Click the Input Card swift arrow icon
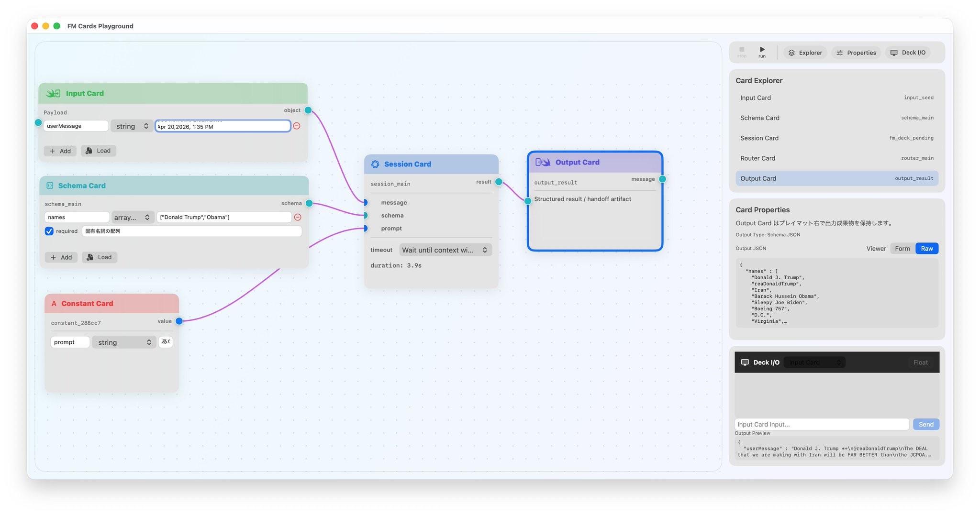 [53, 93]
